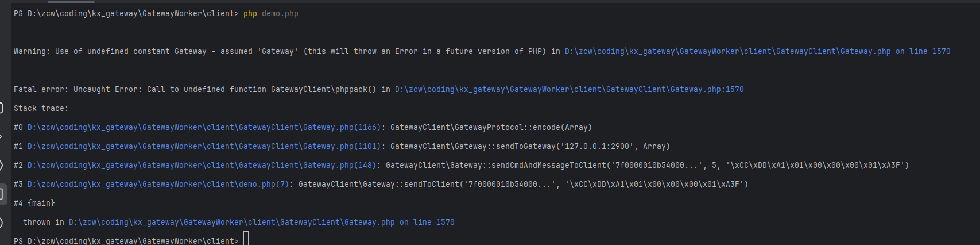This screenshot has width=980, height=245.
Task: Open demo.php(7) link in stack trace #3
Action: coord(158,185)
